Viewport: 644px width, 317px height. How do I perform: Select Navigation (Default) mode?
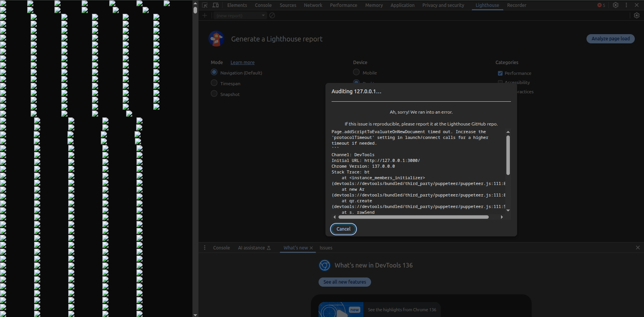click(214, 72)
